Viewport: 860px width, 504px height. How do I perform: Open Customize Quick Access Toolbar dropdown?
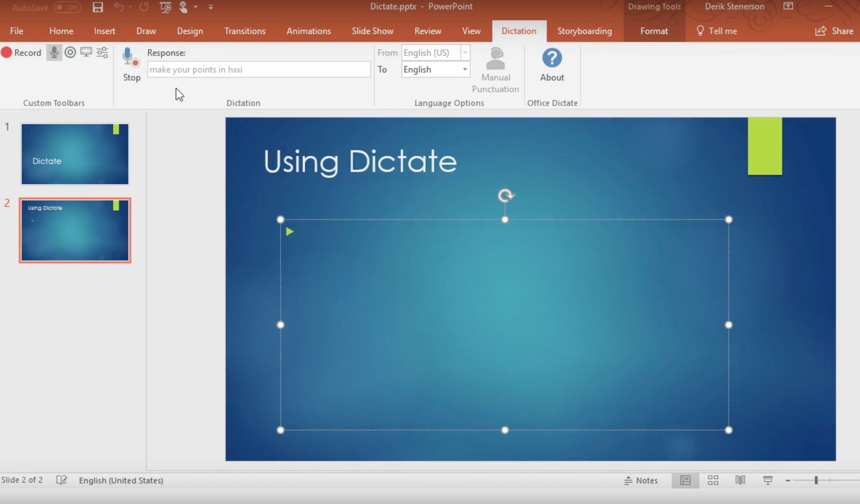(210, 7)
